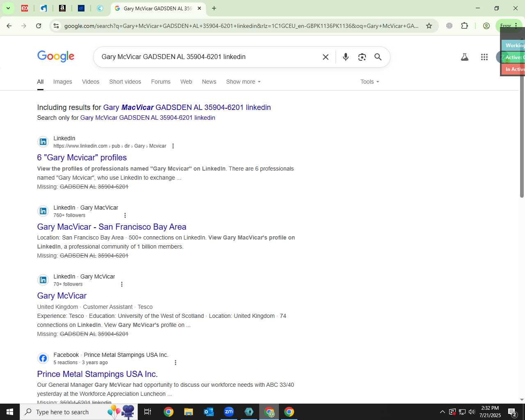Screen dimensions: 525x420
Task: Click the linkedin.com breadcrumb URL
Action: point(110,146)
